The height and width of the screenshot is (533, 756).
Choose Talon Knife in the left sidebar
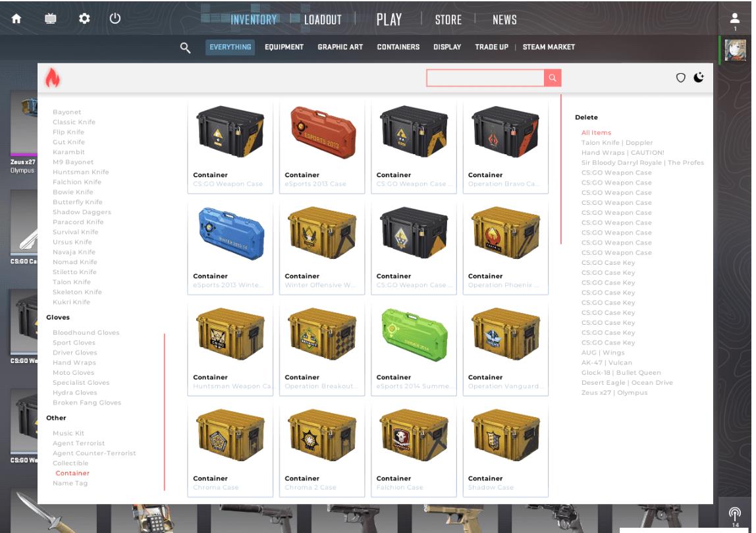click(71, 282)
